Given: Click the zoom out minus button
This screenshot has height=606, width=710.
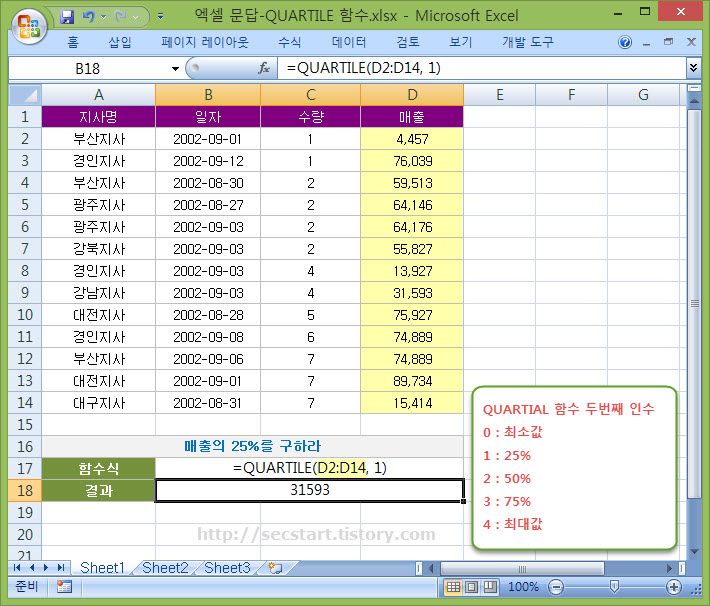Looking at the screenshot, I should 556,587.
